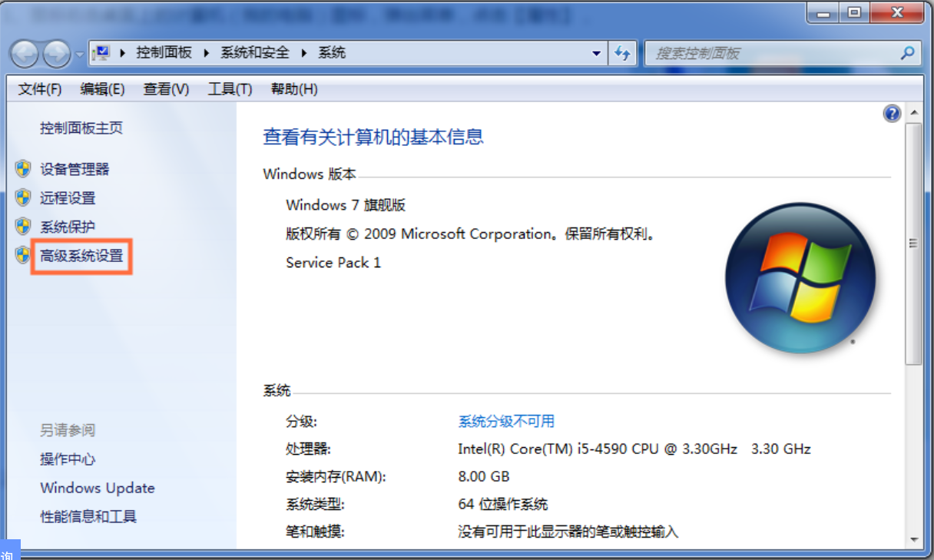This screenshot has height=560, width=934.
Task: Open 系统保护 link
Action: pyautogui.click(x=68, y=227)
